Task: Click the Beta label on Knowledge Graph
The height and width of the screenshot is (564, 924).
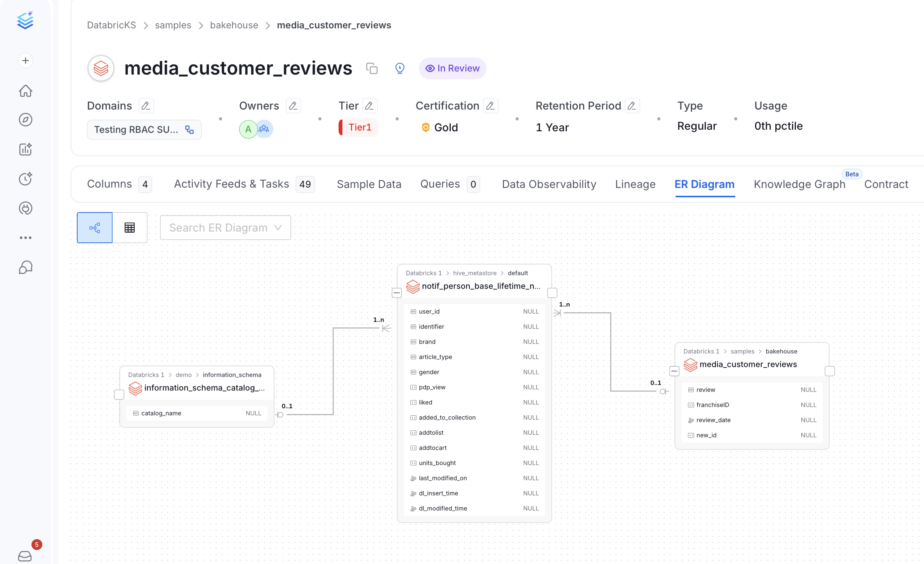Action: coord(852,174)
